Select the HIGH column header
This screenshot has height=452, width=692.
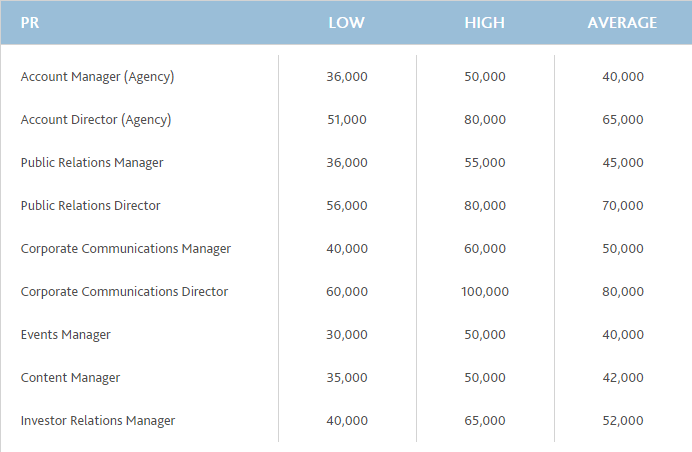click(485, 23)
